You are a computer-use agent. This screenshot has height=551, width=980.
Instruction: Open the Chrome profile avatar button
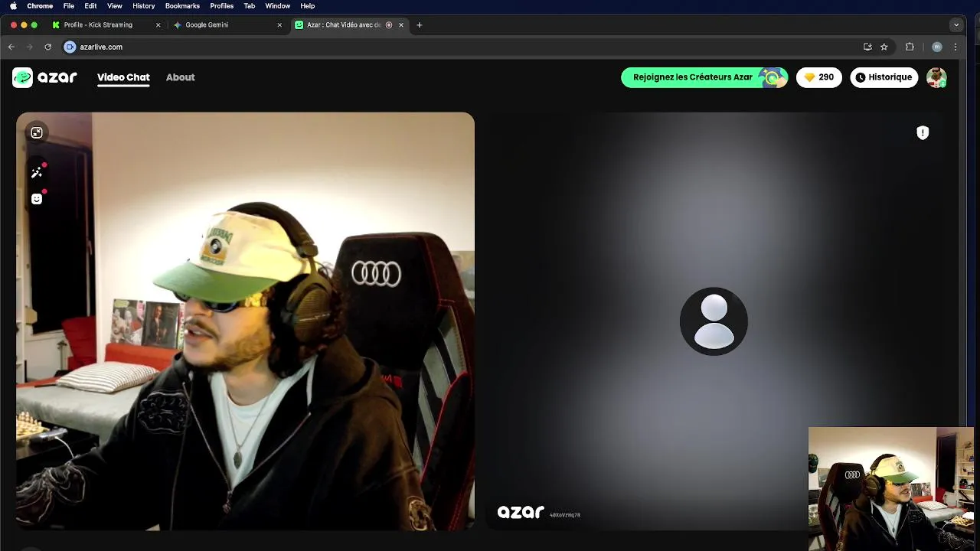click(x=936, y=47)
